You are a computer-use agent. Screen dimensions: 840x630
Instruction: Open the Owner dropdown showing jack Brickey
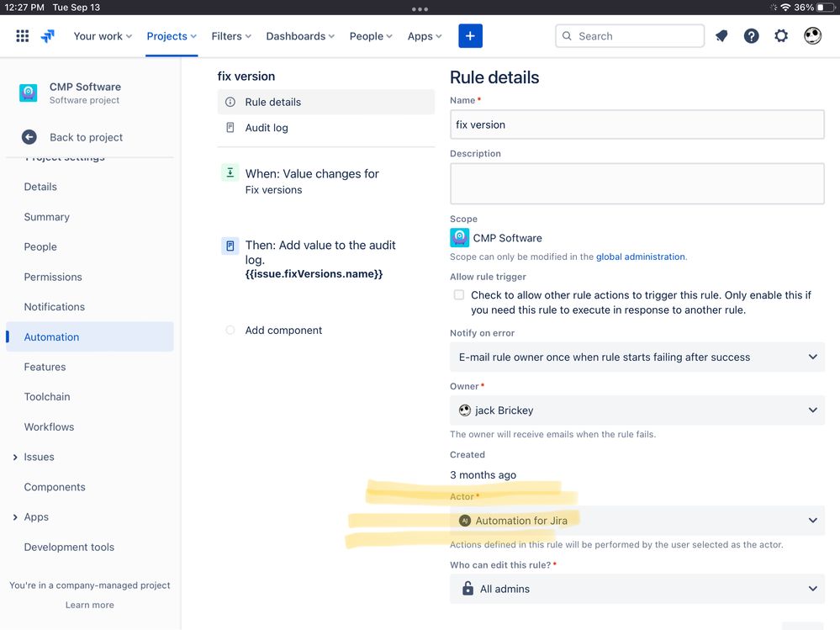pos(637,410)
